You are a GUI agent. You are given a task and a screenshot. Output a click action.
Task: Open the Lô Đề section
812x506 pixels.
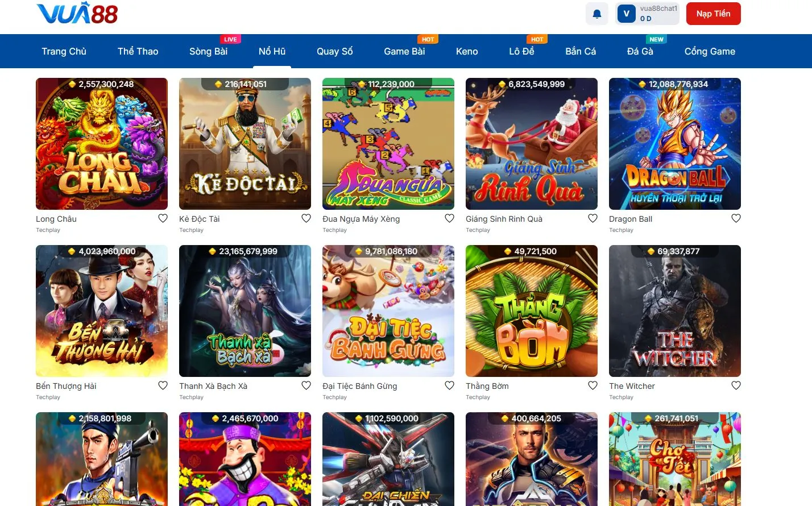click(522, 51)
